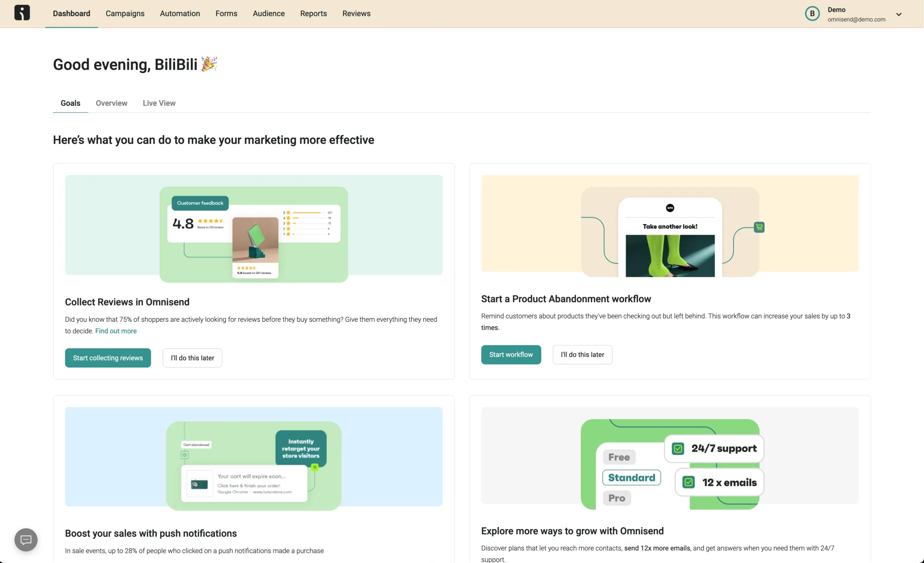Image resolution: width=924 pixels, height=563 pixels.
Task: Click I'll do this later for workflow
Action: 582,355
